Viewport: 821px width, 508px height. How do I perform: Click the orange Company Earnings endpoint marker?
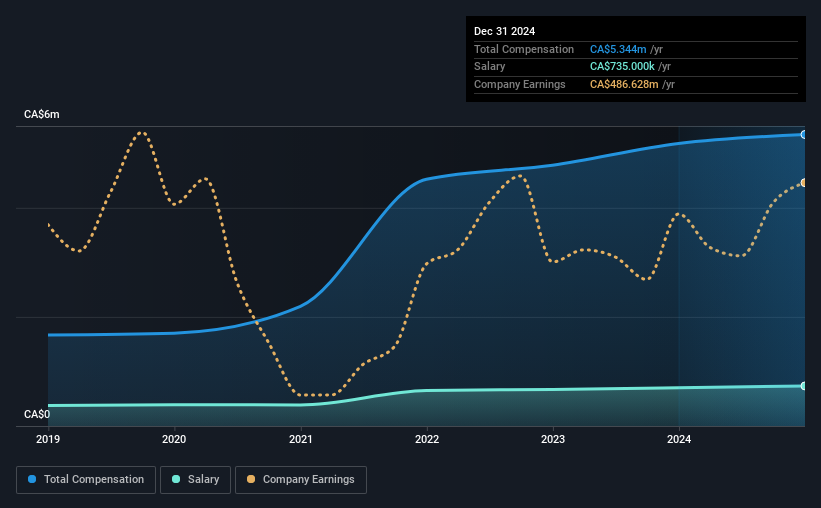pyautogui.click(x=803, y=183)
